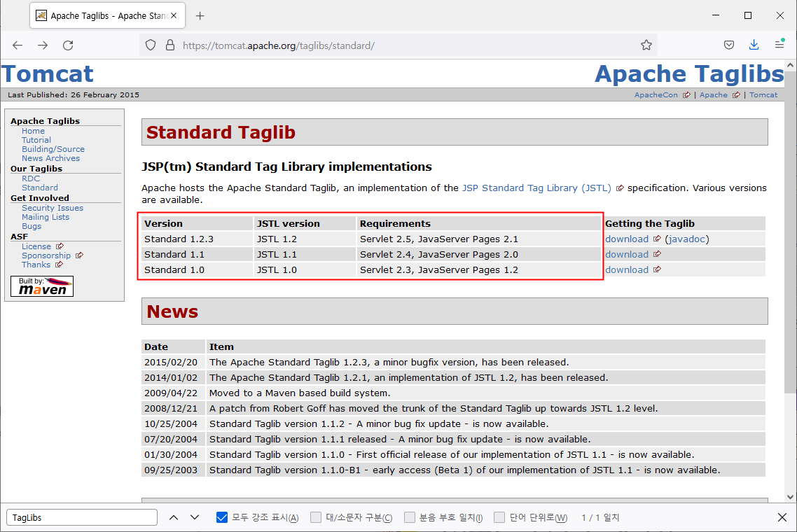Click external-link icon beside License
This screenshot has width=797, height=532.
[x=60, y=246]
